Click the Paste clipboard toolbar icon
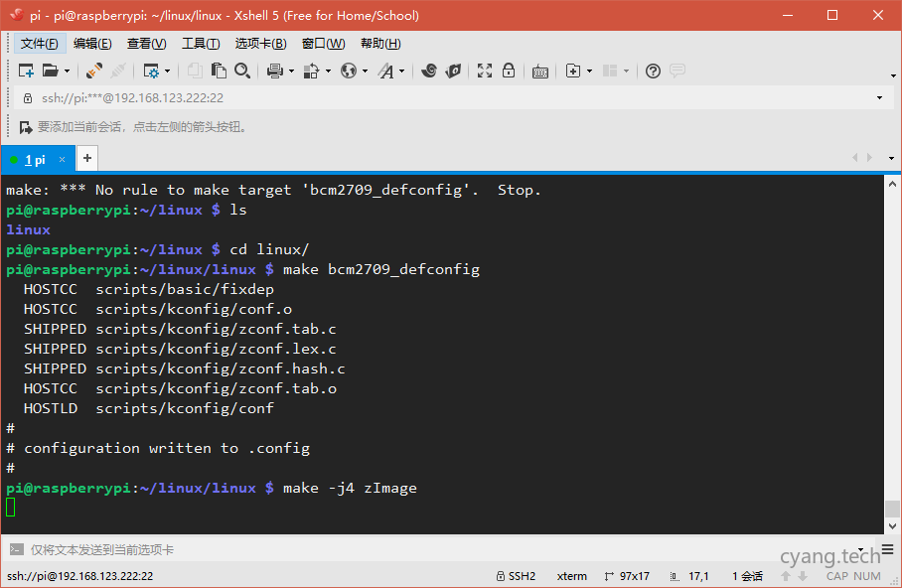The height and width of the screenshot is (588, 902). (219, 71)
